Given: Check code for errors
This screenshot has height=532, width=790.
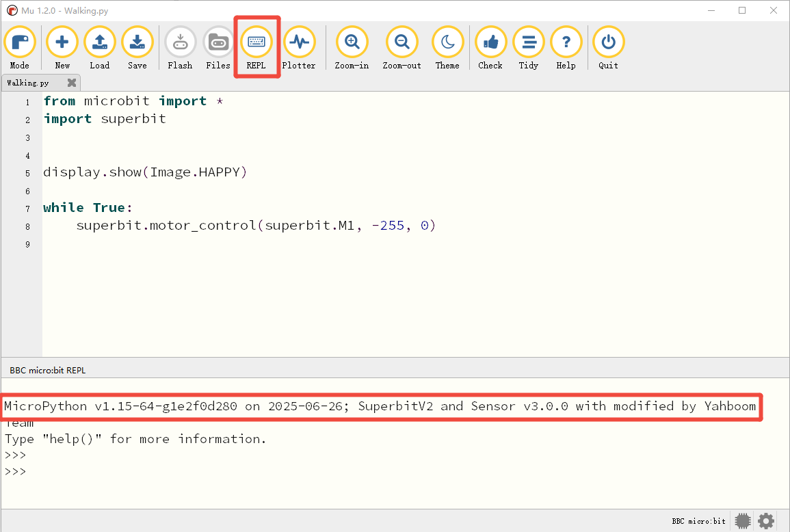Looking at the screenshot, I should coord(490,48).
